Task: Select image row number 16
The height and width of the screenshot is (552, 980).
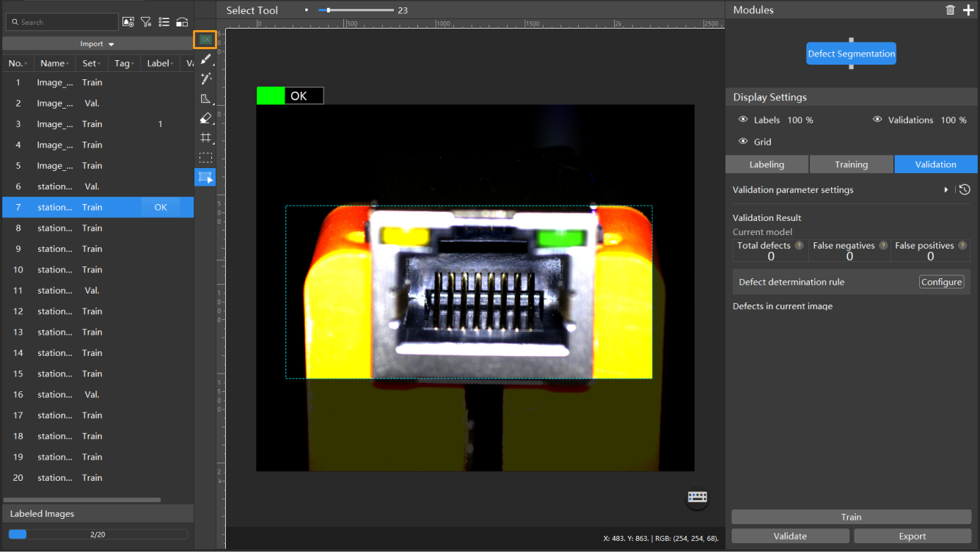Action: click(x=98, y=394)
